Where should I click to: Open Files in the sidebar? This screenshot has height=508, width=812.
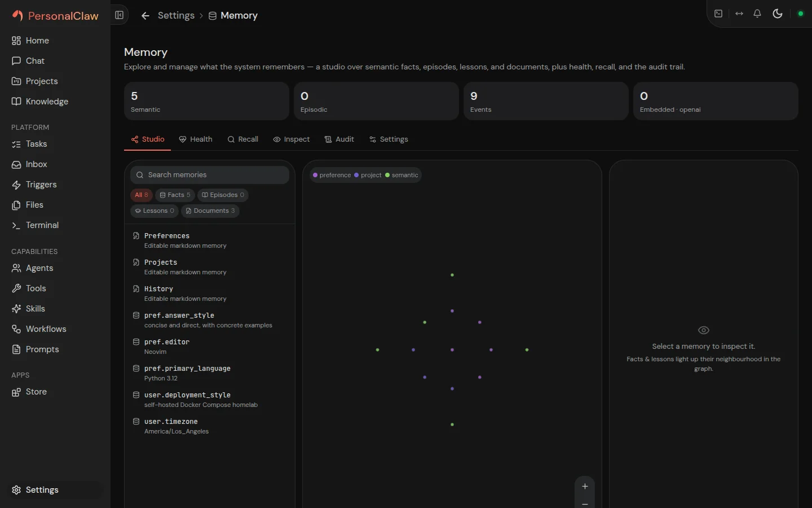tap(55, 205)
